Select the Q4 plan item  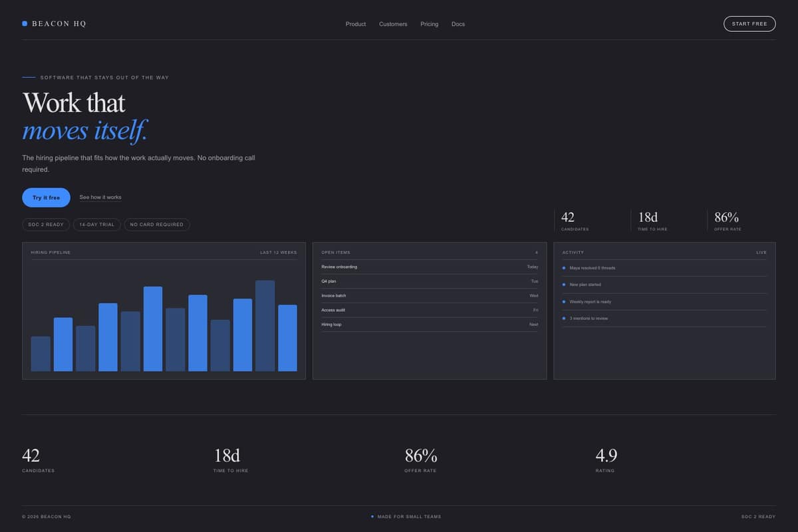point(430,281)
